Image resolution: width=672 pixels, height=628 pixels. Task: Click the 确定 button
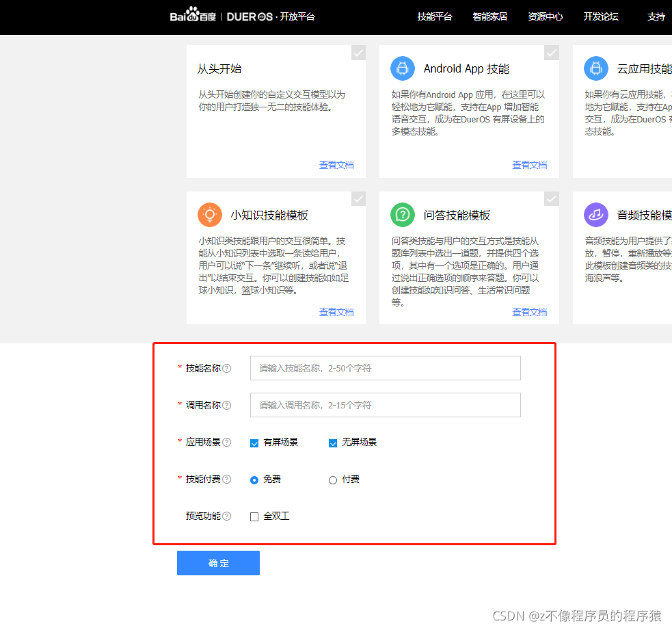pyautogui.click(x=218, y=563)
